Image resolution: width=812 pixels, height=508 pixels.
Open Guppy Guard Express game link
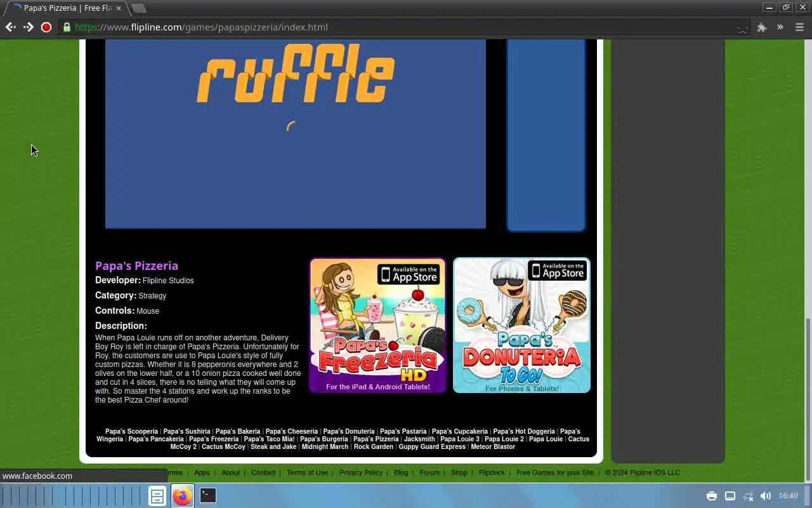[432, 447]
